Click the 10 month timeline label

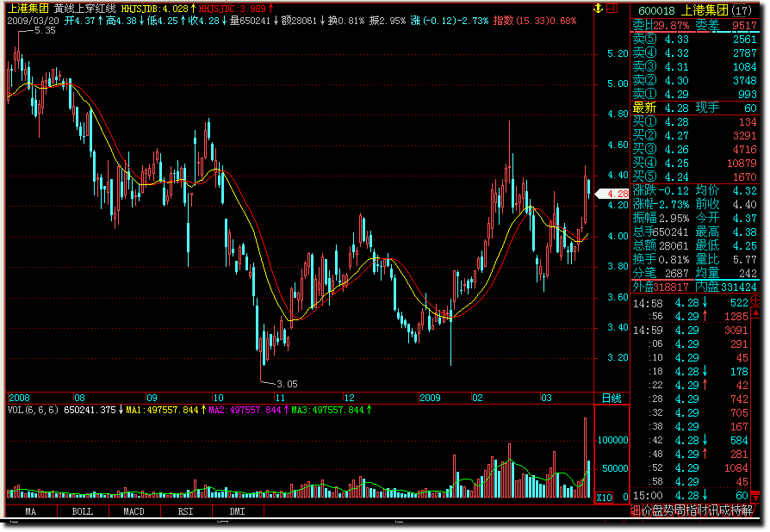click(x=218, y=398)
